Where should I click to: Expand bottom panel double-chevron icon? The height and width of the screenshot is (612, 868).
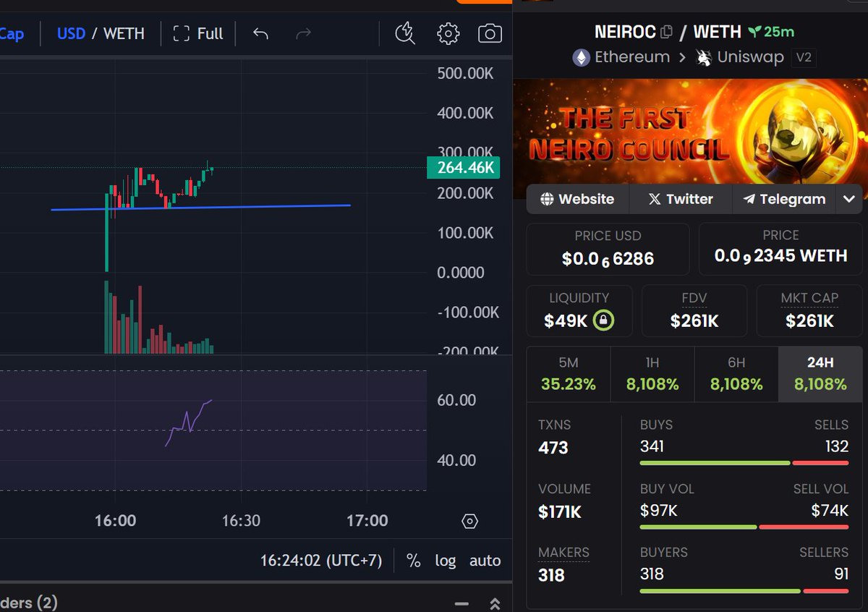click(495, 603)
